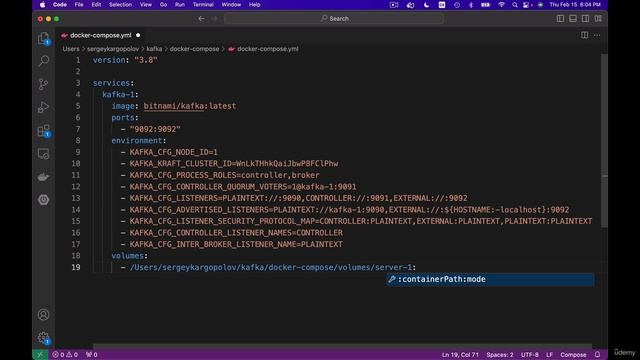The image size is (640, 360).
Task: Click the ports forwarded status item
Action: tap(91, 355)
